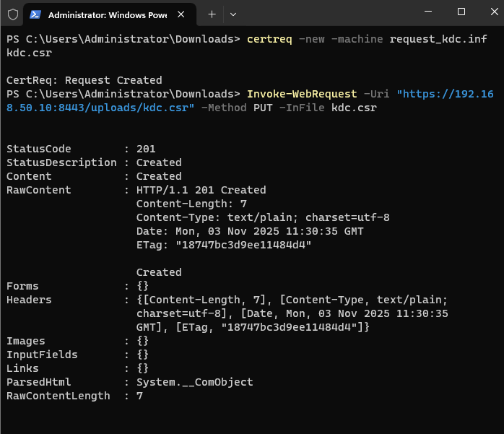Image resolution: width=504 pixels, height=434 pixels.
Task: Click the StatusCode value 201
Action: (146, 149)
